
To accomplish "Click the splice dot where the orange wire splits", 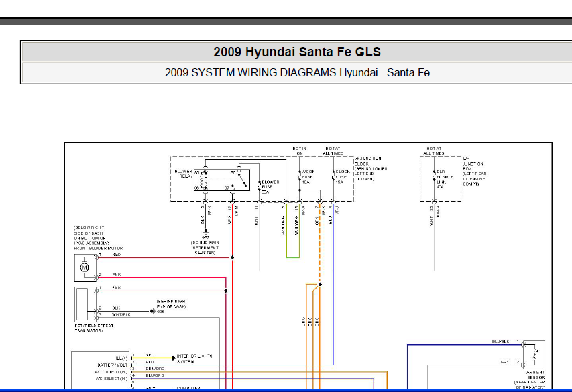I will pos(320,284).
